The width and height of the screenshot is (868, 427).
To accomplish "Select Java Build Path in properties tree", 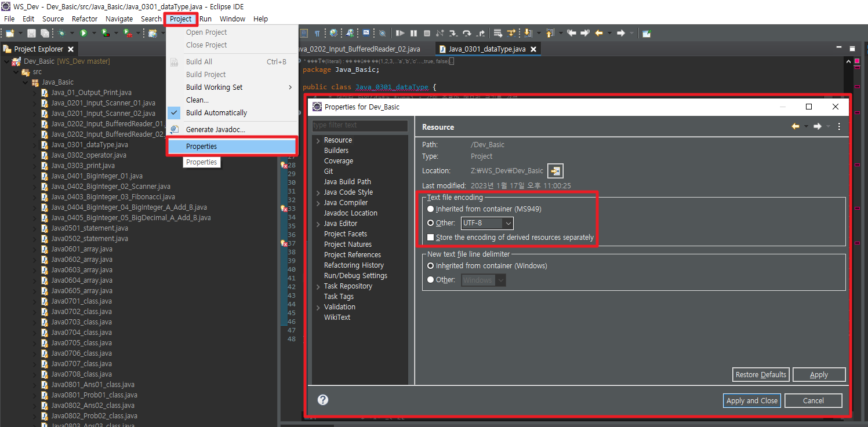I will click(347, 182).
